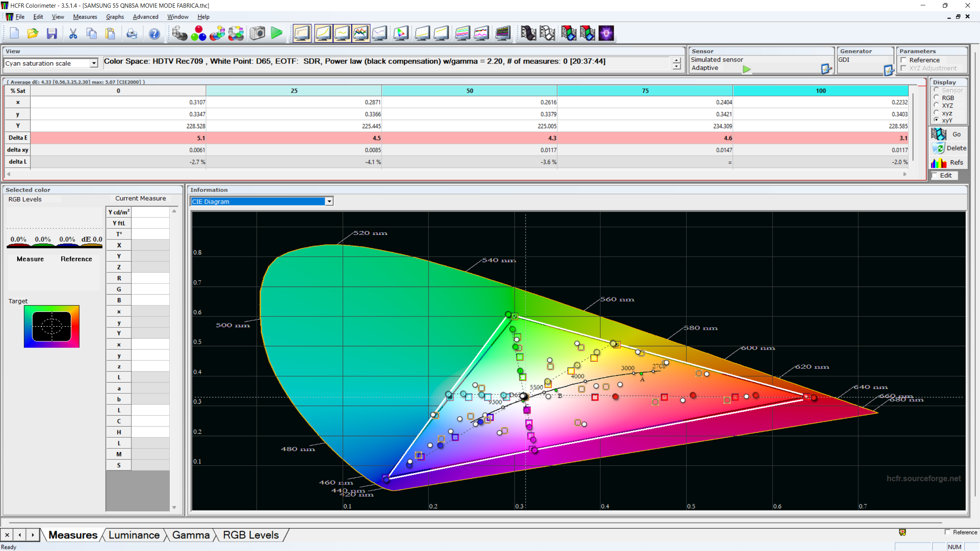Image resolution: width=980 pixels, height=551 pixels.
Task: Click the Target color picker square
Action: coord(52,326)
